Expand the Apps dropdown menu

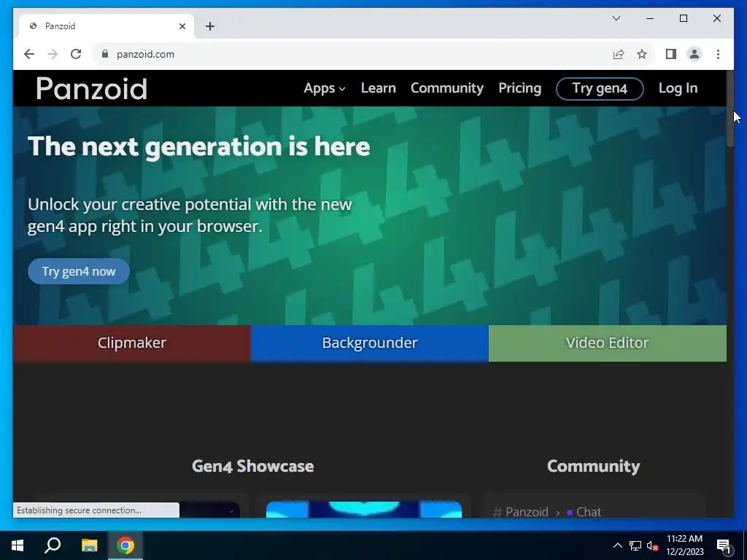(x=325, y=88)
